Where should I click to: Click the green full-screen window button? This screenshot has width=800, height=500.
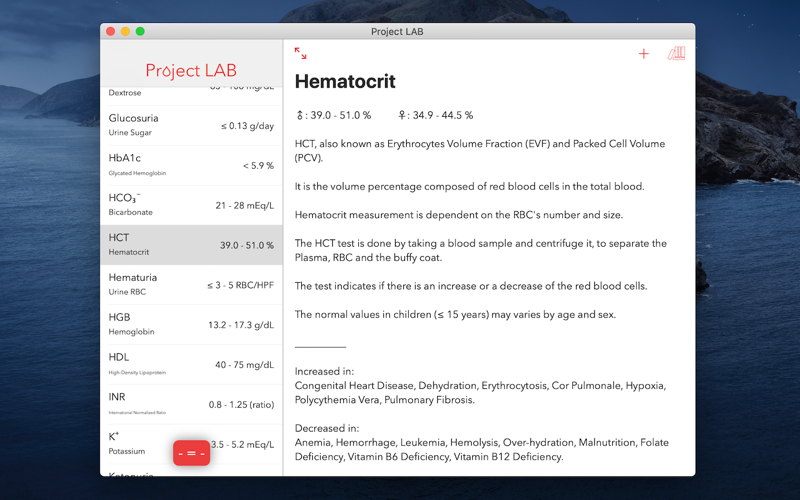pyautogui.click(x=140, y=31)
